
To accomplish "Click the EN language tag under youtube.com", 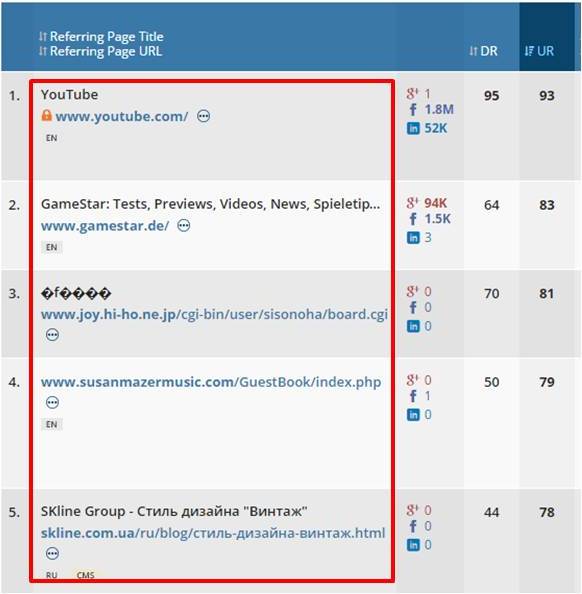I will [52, 138].
